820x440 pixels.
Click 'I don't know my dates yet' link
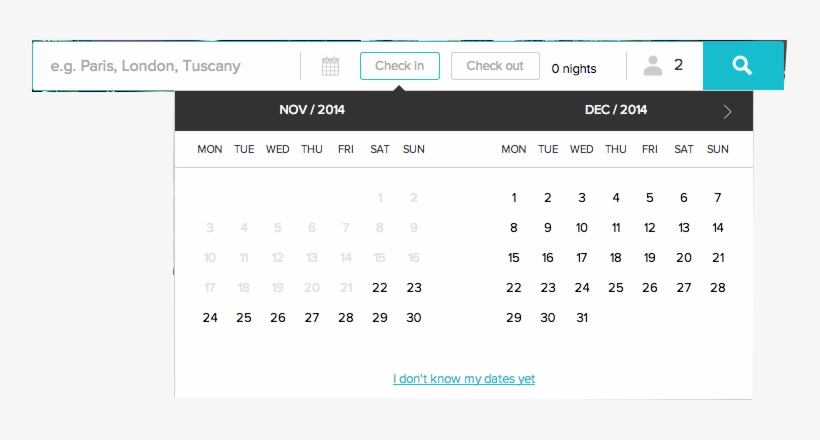pos(464,379)
